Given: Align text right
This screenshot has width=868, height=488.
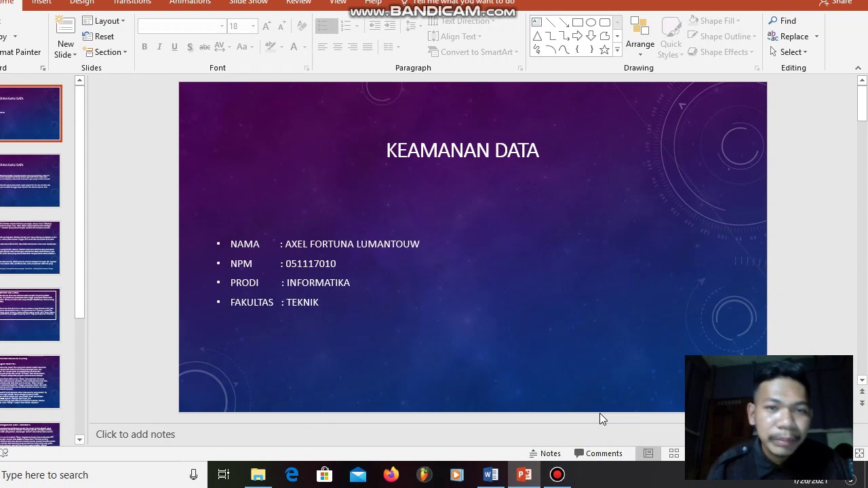Looking at the screenshot, I should (x=352, y=47).
